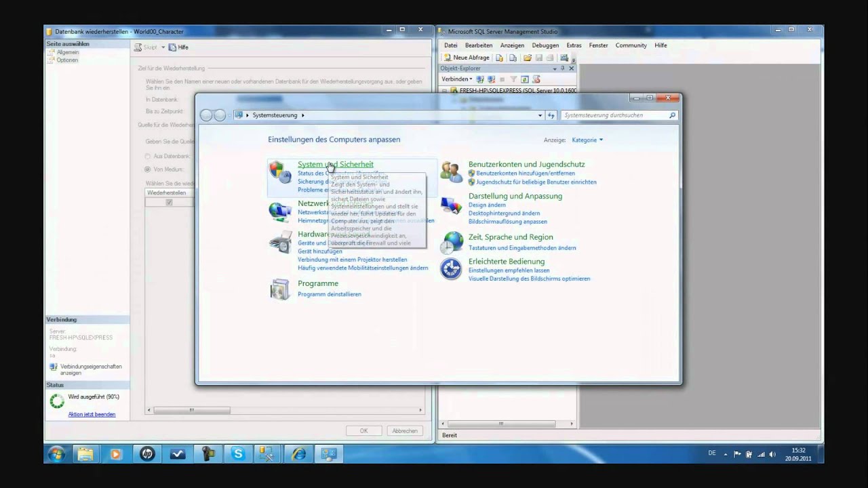The width and height of the screenshot is (868, 488).
Task: Click the Hilfe button in restore dialog
Action: [x=179, y=47]
